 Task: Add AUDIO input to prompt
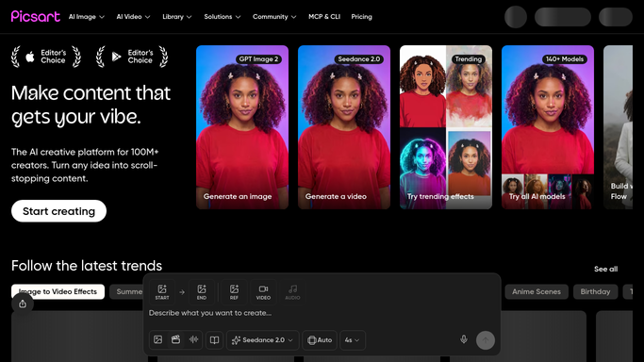pyautogui.click(x=292, y=292)
